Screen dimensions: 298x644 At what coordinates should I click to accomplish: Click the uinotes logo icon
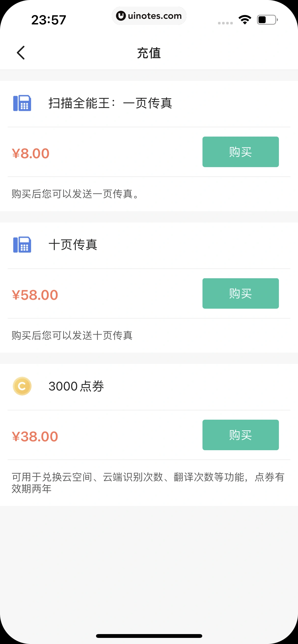pos(121,16)
